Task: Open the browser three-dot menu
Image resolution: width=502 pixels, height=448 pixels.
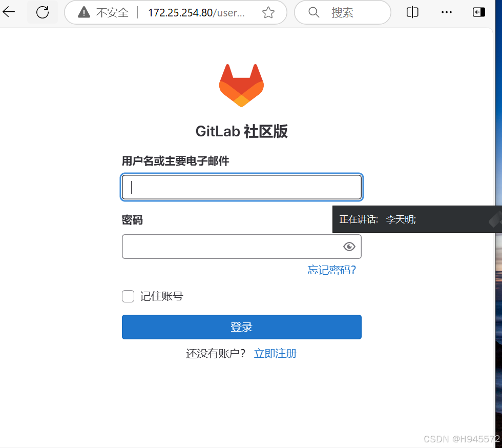Action: tap(446, 12)
